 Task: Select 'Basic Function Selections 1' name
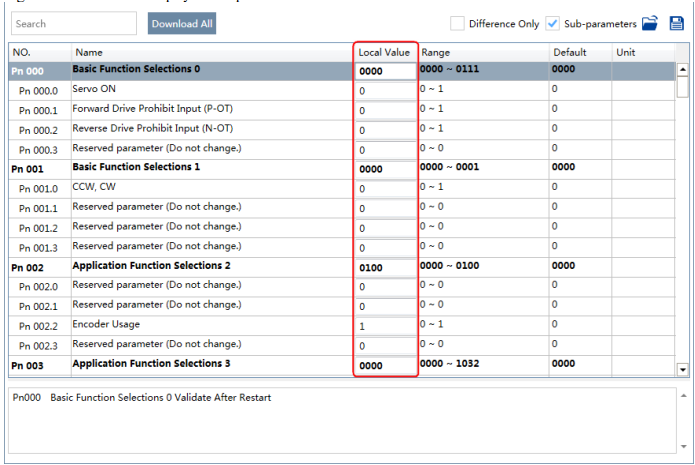tap(136, 167)
